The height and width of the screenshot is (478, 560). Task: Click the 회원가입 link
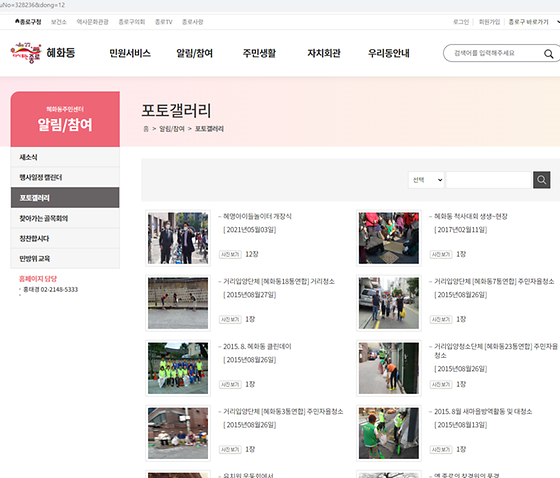[489, 22]
